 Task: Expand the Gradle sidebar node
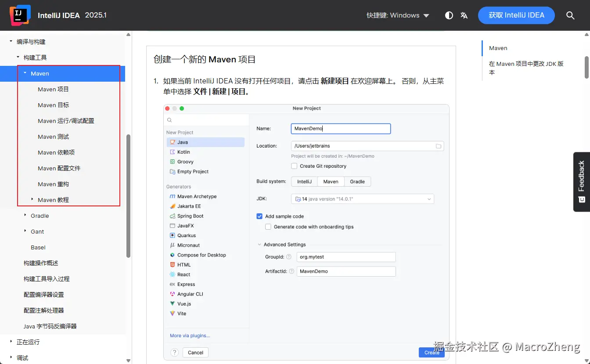[x=25, y=215]
